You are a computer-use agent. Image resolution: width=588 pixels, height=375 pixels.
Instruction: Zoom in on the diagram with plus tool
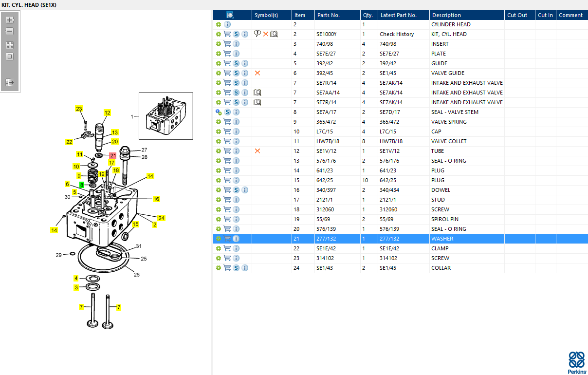(10, 20)
